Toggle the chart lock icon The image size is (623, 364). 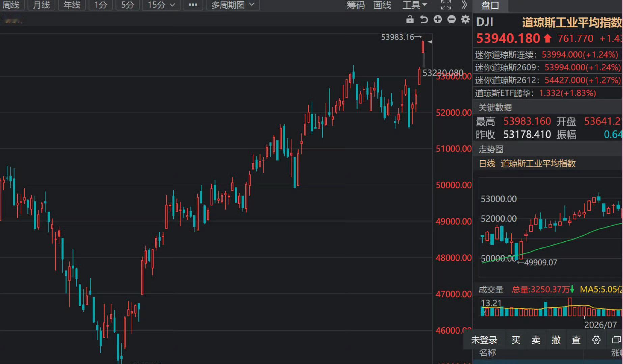(410, 20)
